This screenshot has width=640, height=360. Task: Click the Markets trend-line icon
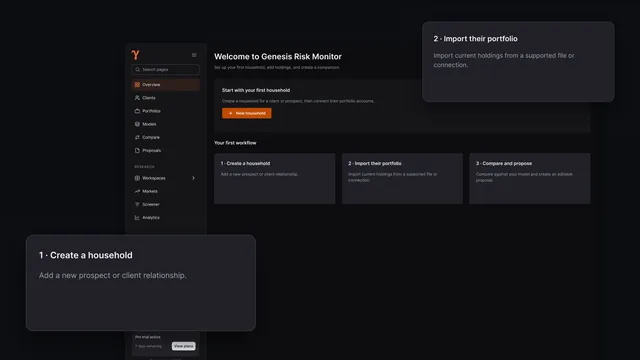137,191
